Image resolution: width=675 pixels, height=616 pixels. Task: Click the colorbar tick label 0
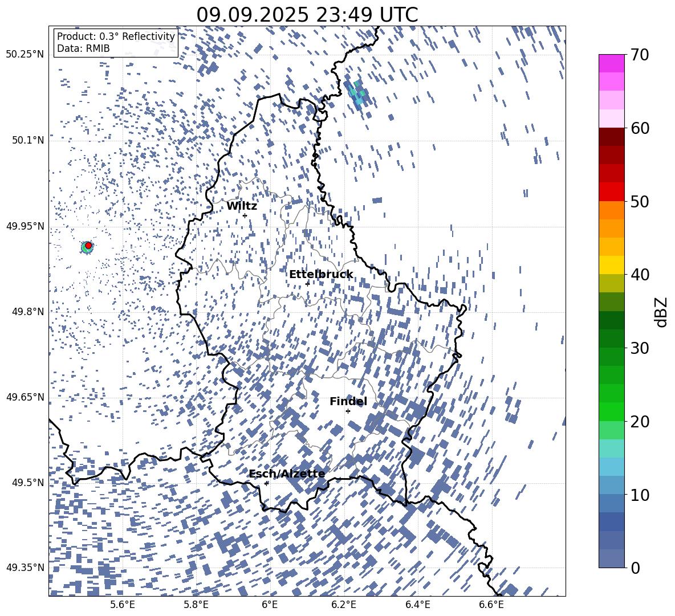point(635,568)
